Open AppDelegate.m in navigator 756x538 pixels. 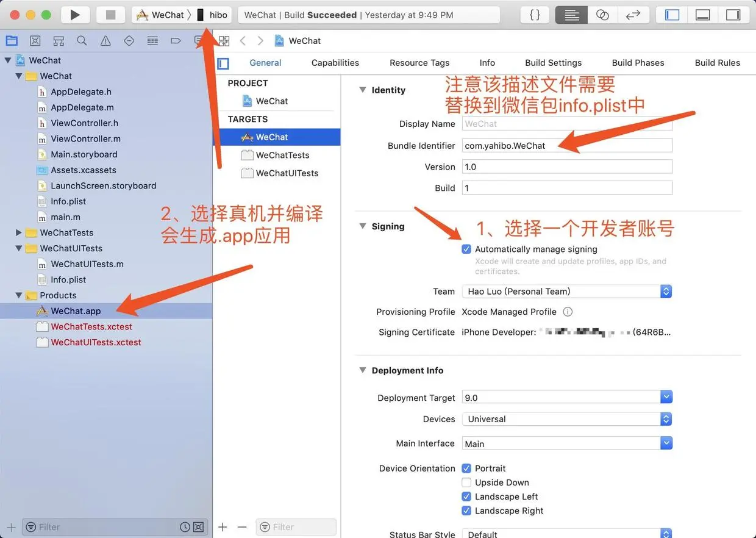click(x=82, y=107)
